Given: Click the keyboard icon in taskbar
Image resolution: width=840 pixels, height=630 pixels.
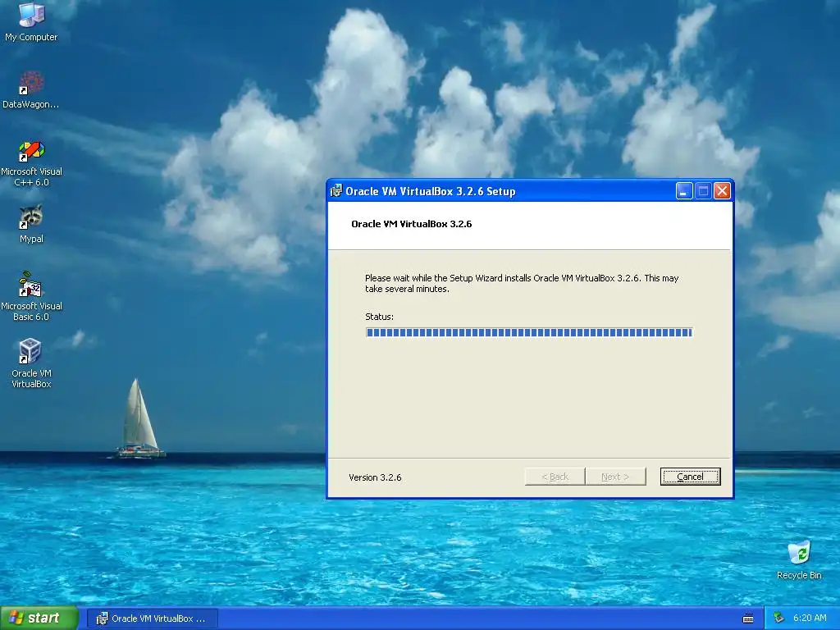Looking at the screenshot, I should [748, 619].
